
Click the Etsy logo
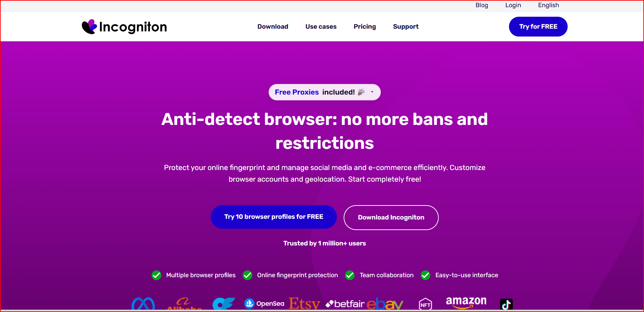(304, 303)
